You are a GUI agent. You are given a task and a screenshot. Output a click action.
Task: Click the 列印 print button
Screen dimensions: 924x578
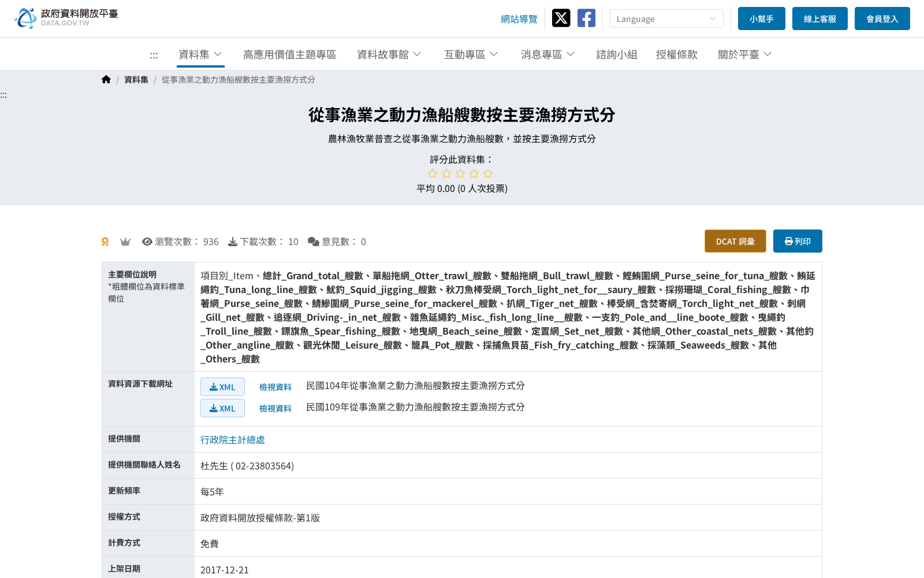pyautogui.click(x=798, y=241)
